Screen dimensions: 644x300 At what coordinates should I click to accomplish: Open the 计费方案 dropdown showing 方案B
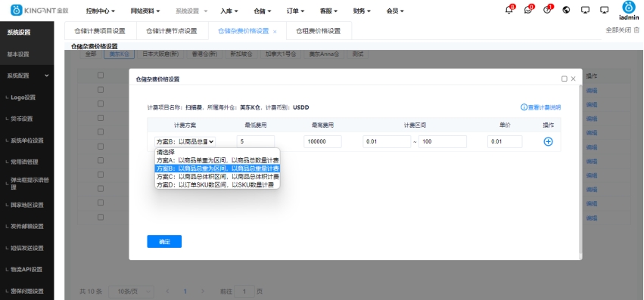(x=185, y=141)
